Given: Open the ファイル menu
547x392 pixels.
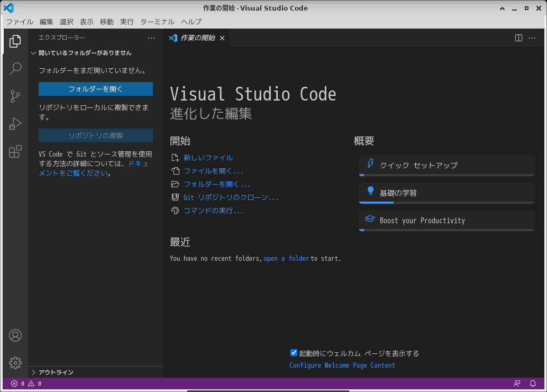Looking at the screenshot, I should click(x=20, y=22).
